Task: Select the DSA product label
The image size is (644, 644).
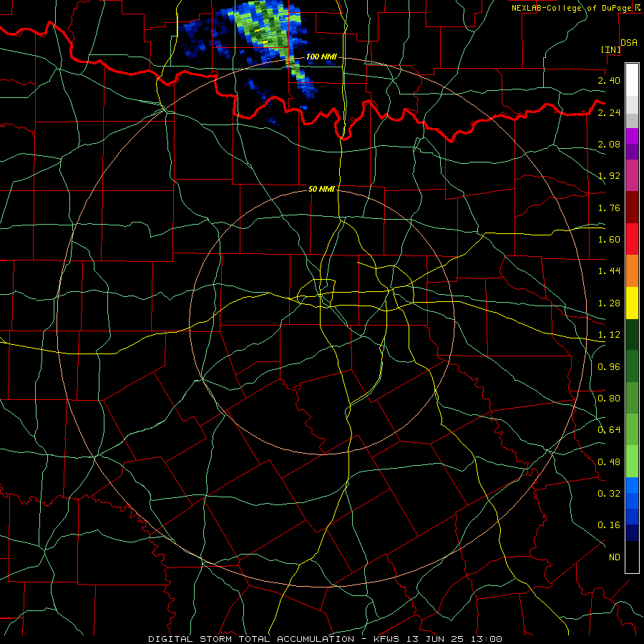Action: tap(629, 43)
